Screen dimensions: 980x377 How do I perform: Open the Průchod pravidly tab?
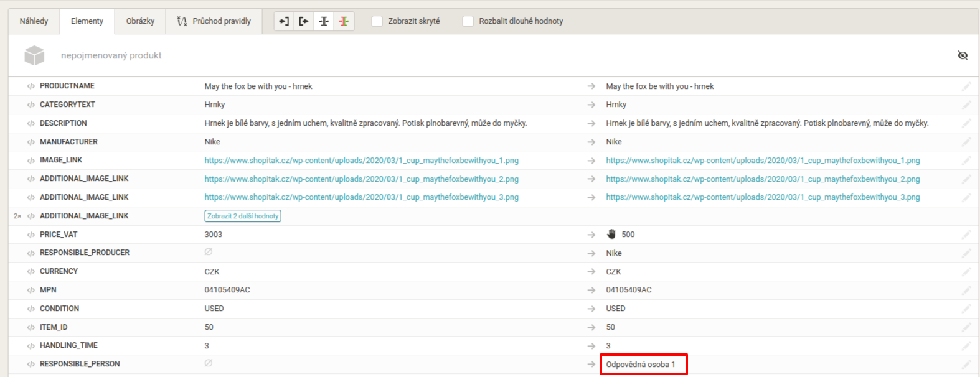pos(214,21)
